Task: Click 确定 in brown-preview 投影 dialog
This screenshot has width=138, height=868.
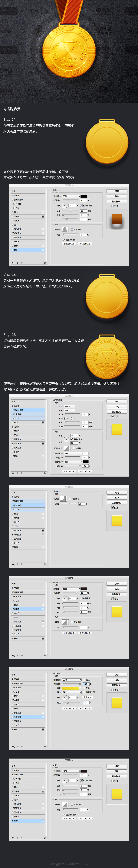Action: tap(117, 191)
